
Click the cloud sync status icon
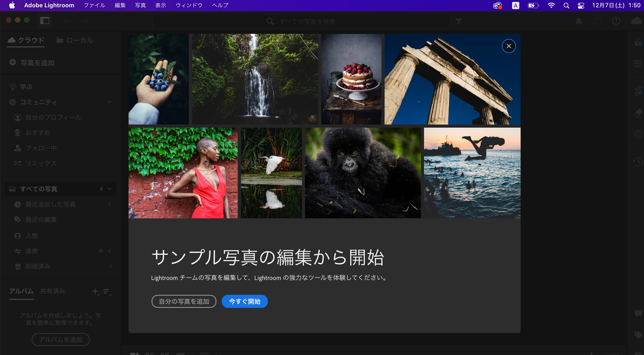[636, 21]
